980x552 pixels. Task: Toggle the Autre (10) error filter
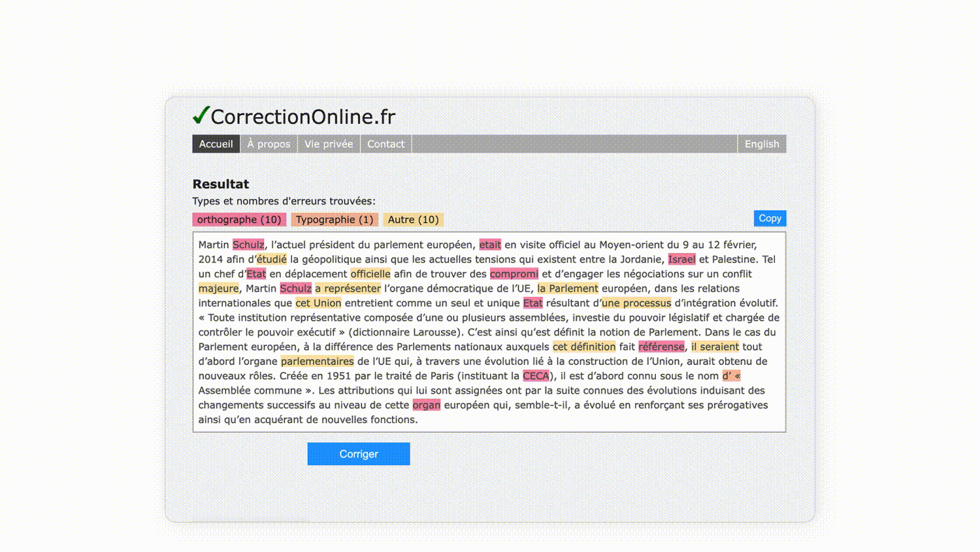413,219
